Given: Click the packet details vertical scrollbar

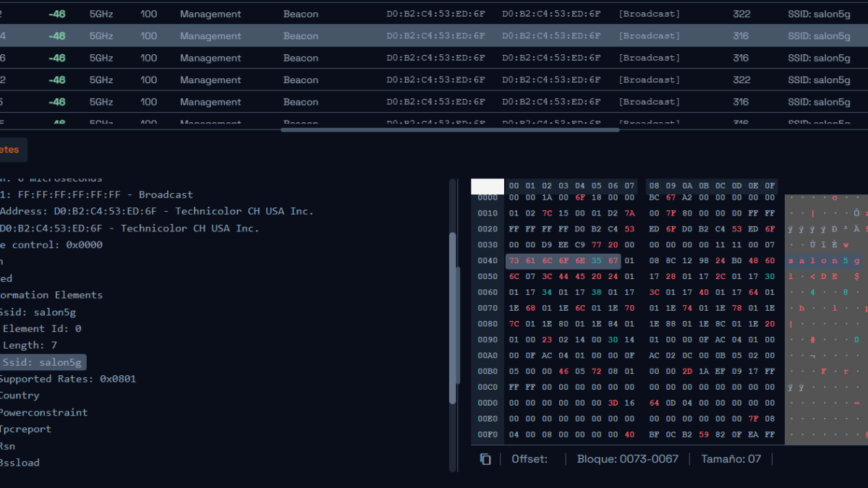Looking at the screenshot, I should (453, 318).
